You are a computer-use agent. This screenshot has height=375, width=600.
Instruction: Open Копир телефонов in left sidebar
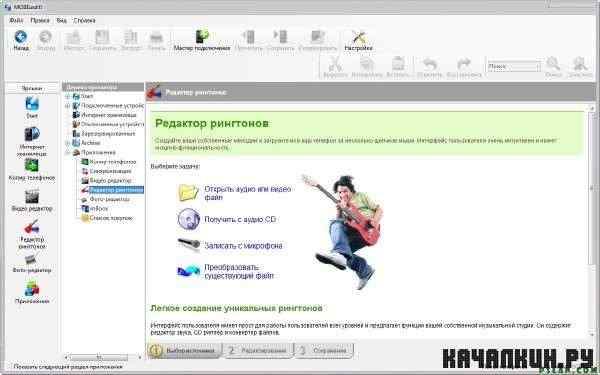point(32,170)
